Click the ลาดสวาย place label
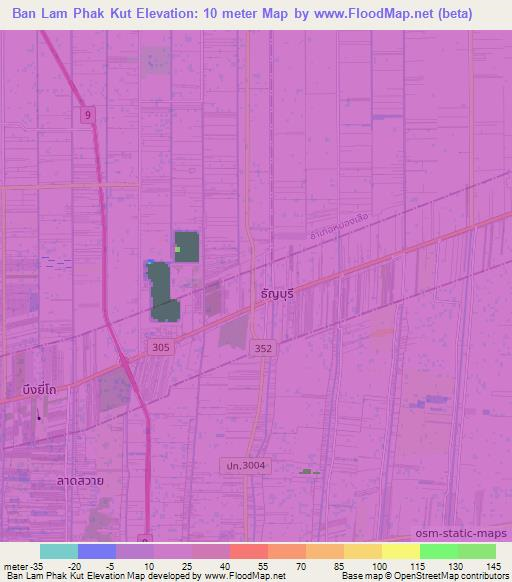The image size is (512, 582). (x=80, y=481)
